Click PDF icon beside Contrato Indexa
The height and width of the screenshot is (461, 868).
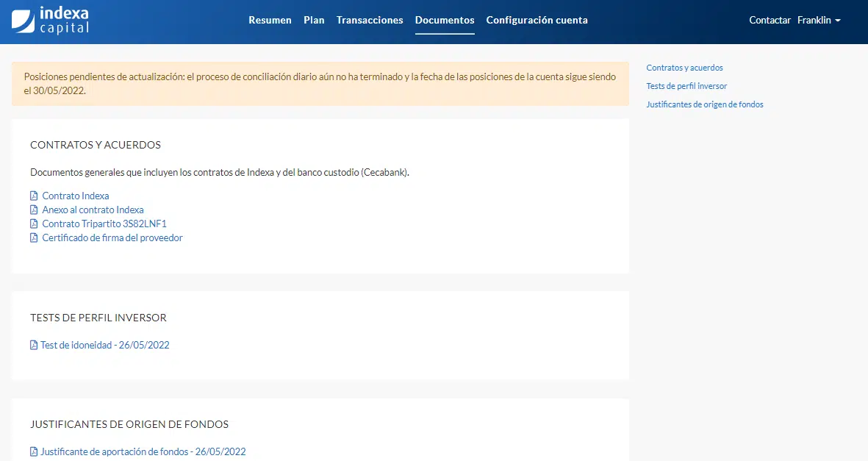34,196
